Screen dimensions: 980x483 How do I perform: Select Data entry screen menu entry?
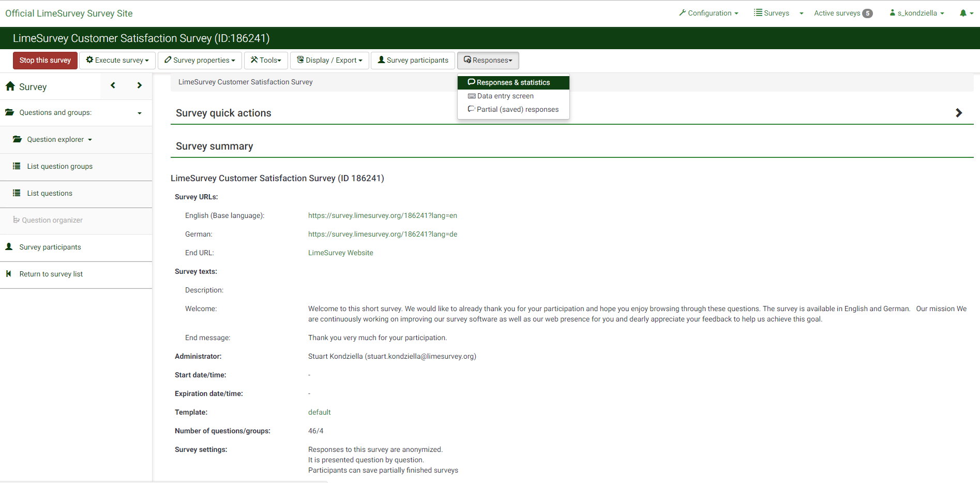(514, 96)
